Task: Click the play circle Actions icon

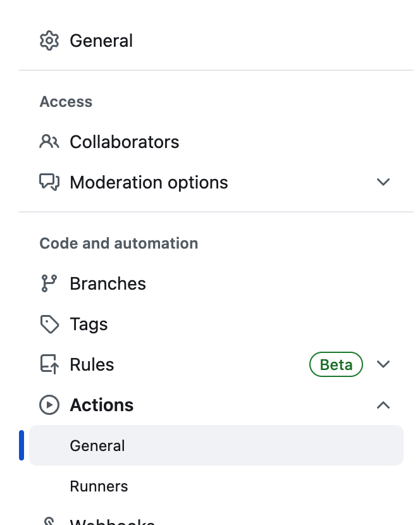Action: click(x=49, y=405)
